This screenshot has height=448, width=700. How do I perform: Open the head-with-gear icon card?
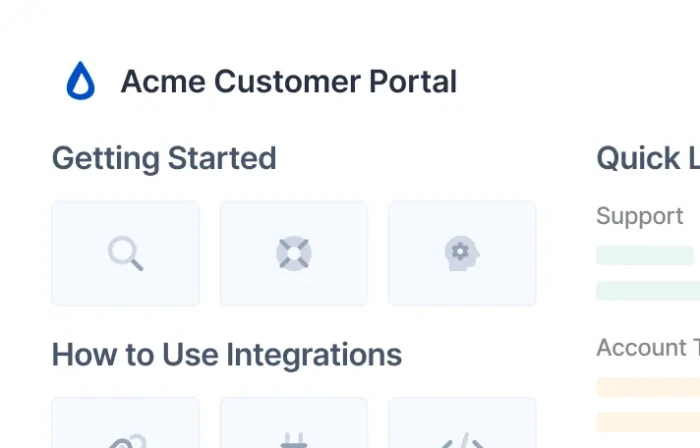pyautogui.click(x=461, y=254)
